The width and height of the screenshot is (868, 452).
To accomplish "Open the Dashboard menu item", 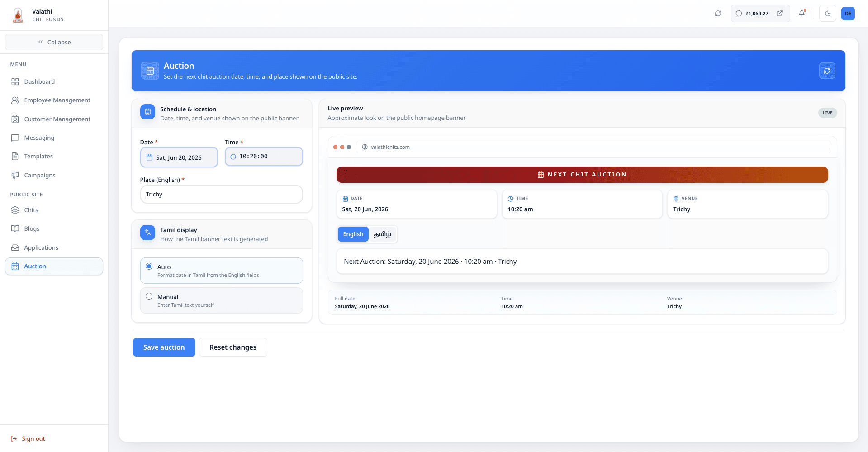I will [54, 81].
